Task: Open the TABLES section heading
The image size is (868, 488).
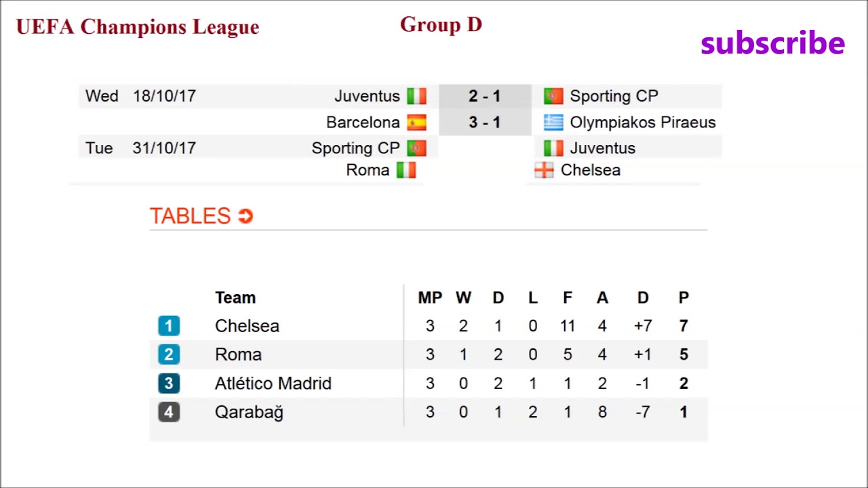Action: pos(191,216)
